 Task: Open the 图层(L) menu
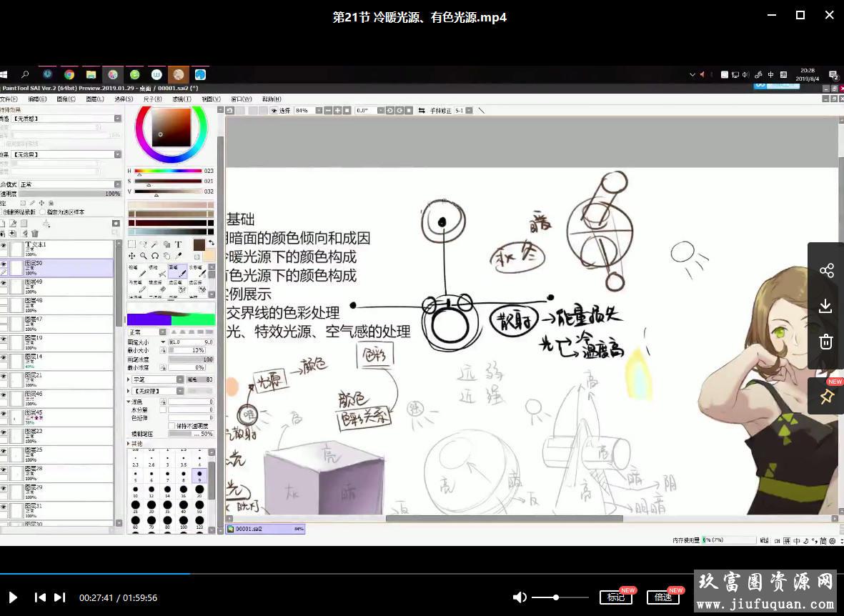coord(95,99)
